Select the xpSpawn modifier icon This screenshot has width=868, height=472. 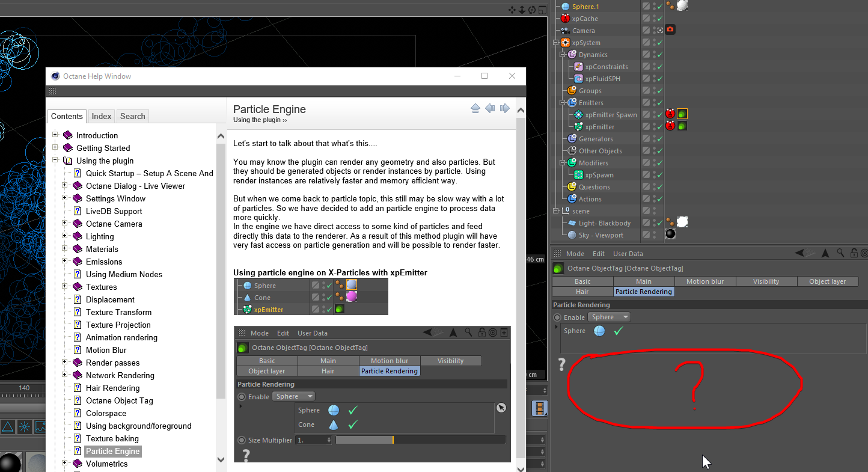point(578,175)
